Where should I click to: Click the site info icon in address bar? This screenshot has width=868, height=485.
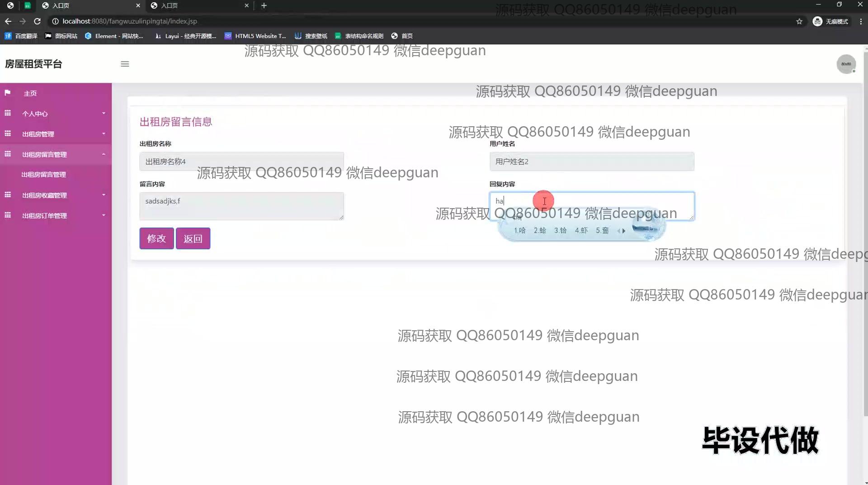point(55,21)
